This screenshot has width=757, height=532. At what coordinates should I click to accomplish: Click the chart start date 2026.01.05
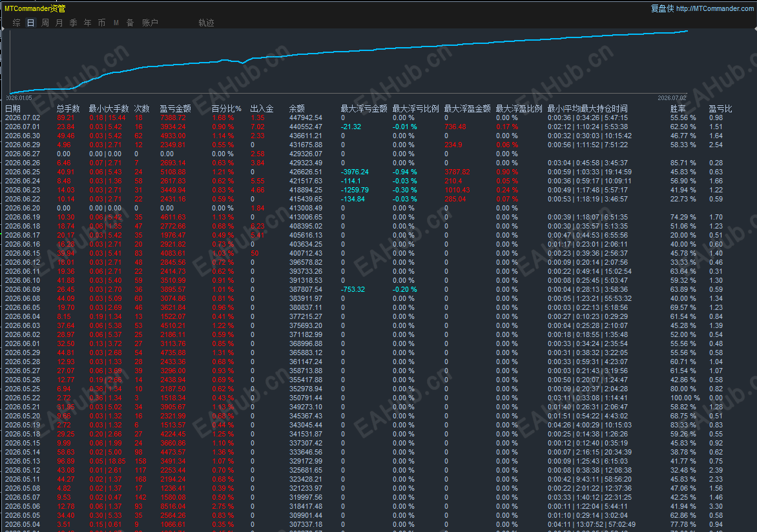[x=19, y=98]
